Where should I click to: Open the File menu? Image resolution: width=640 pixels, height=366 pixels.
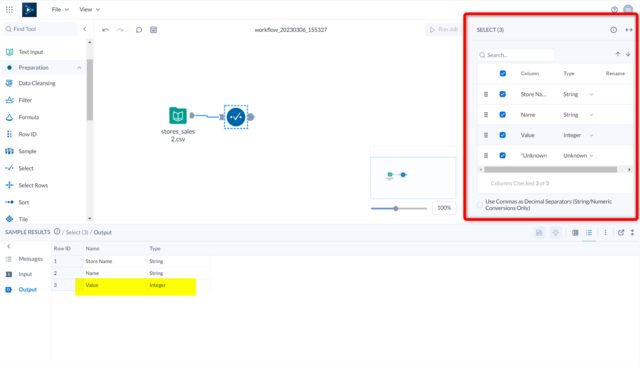click(x=60, y=9)
